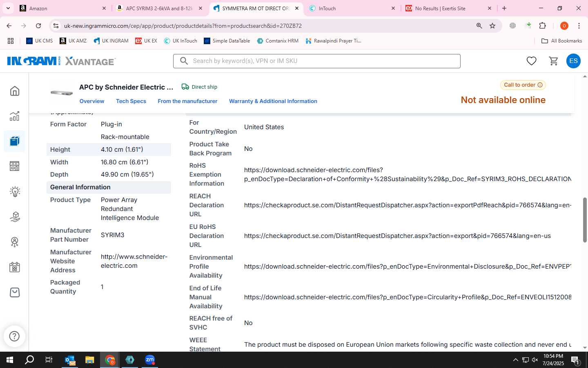Click the manufacturer website schneider-electric.com text
This screenshot has width=588, height=368.
(134, 261)
